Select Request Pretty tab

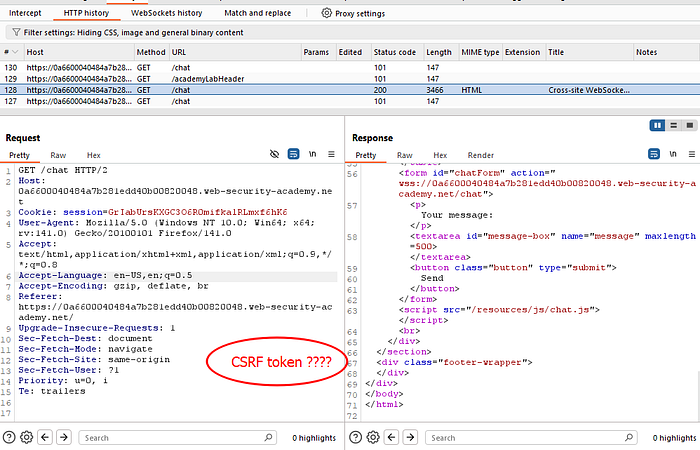(x=19, y=155)
